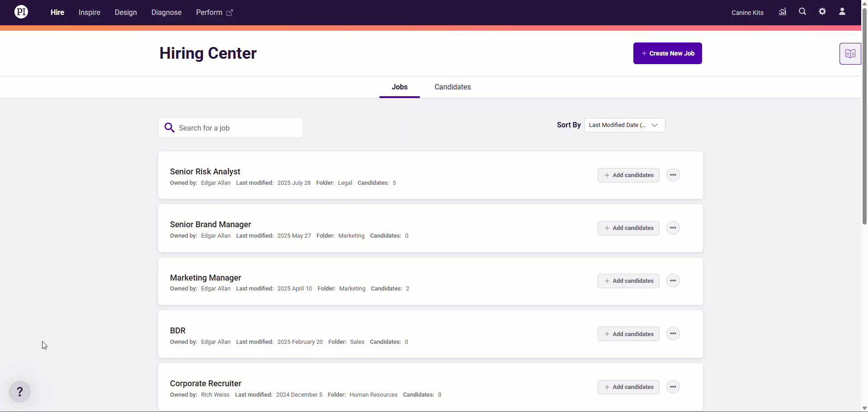Open the Inspire menu item
The width and height of the screenshot is (868, 412).
point(90,13)
